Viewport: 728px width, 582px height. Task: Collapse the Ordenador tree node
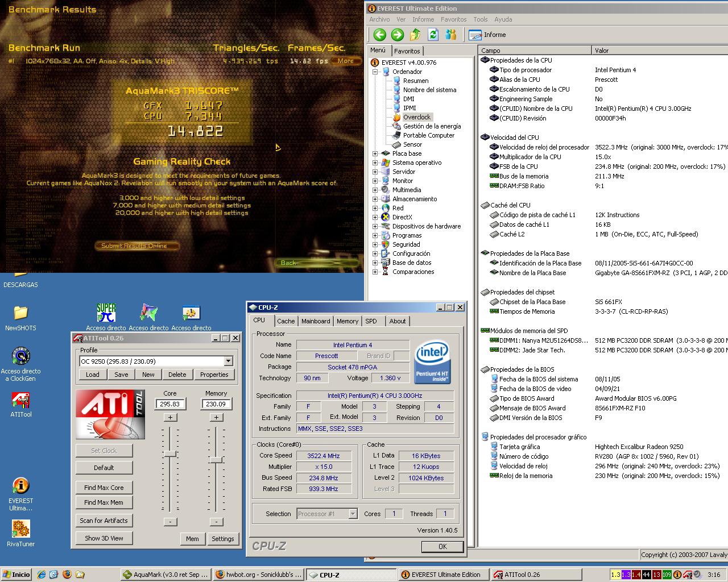coord(375,72)
